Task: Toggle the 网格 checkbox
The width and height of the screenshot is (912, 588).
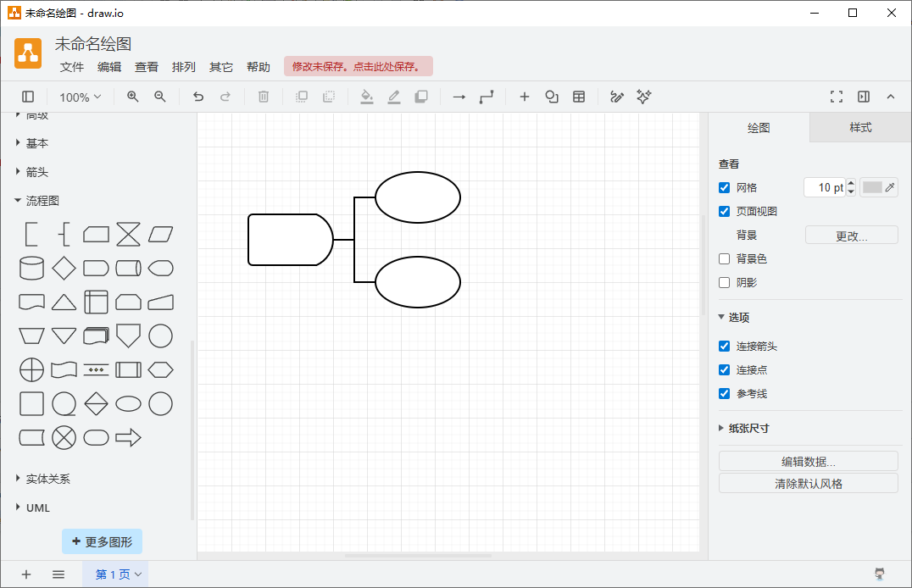Action: [x=724, y=187]
